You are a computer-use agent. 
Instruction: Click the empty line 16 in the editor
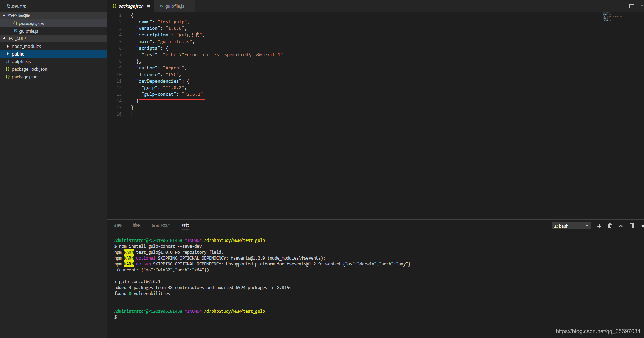pos(366,114)
